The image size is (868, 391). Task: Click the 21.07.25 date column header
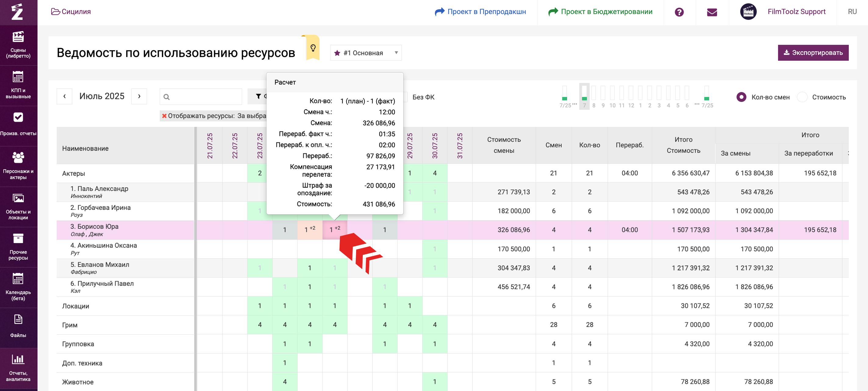209,145
